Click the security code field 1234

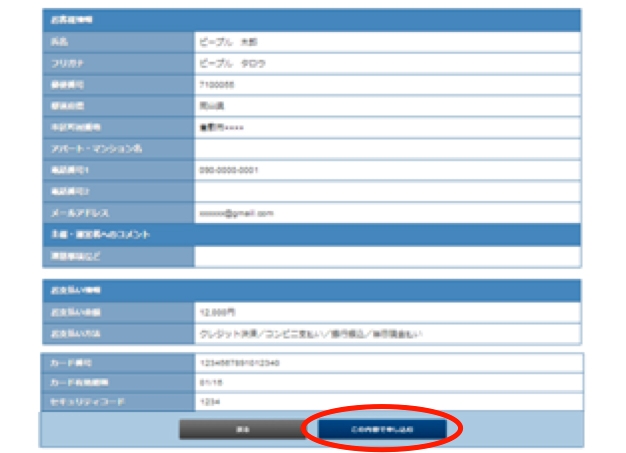[387, 401]
